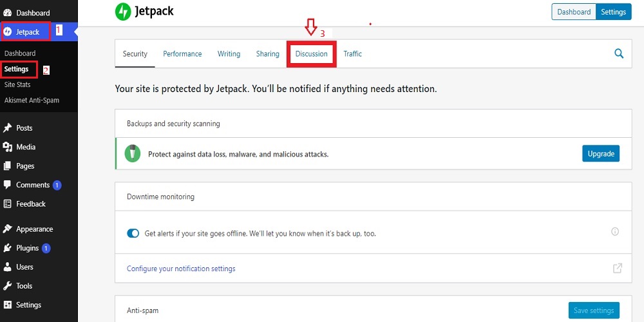This screenshot has width=644, height=322.
Task: Open Posts via the pushpin icon
Action: (x=8, y=128)
